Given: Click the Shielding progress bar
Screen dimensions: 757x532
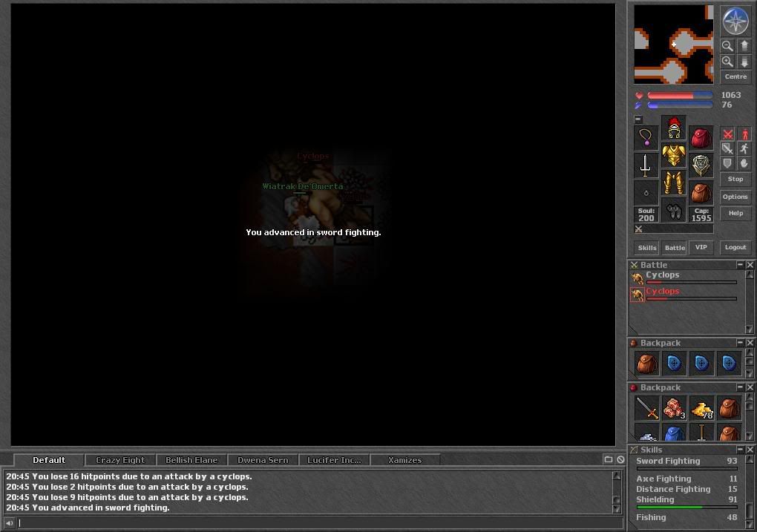Looking at the screenshot, I should pos(687,508).
